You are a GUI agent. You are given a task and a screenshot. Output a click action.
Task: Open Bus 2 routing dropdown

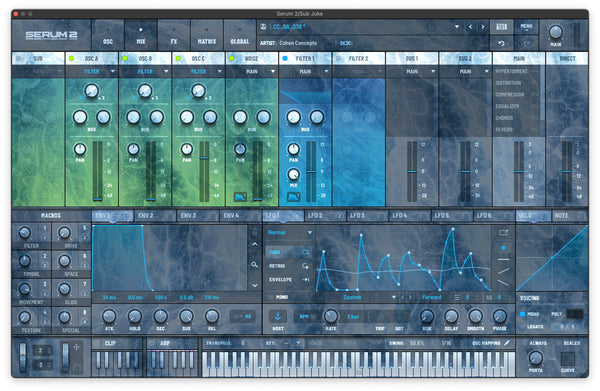click(466, 72)
